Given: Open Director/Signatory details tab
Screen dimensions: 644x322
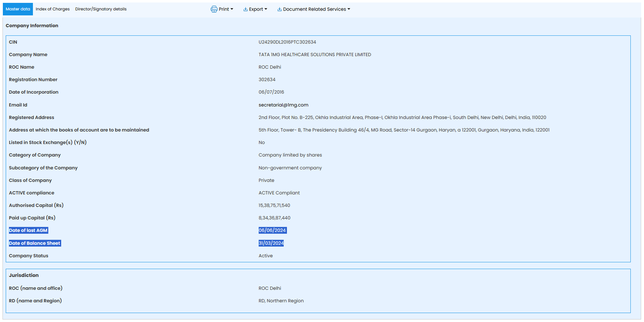Looking at the screenshot, I should coord(101,9).
